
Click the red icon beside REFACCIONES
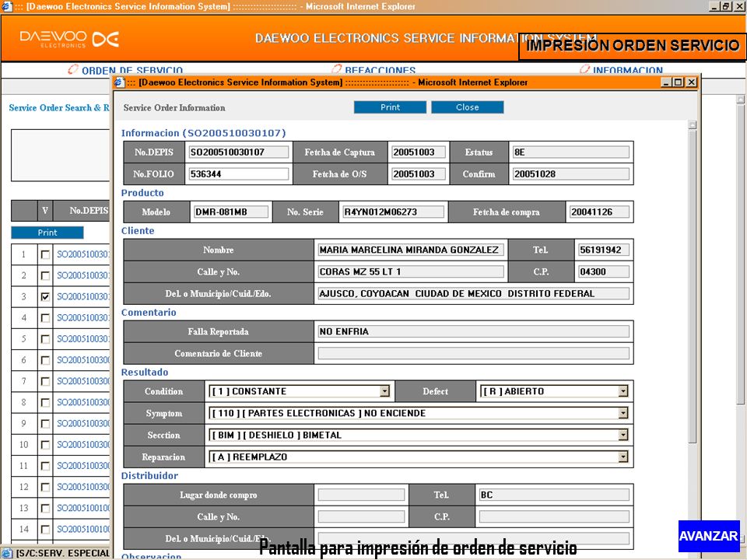(x=337, y=69)
